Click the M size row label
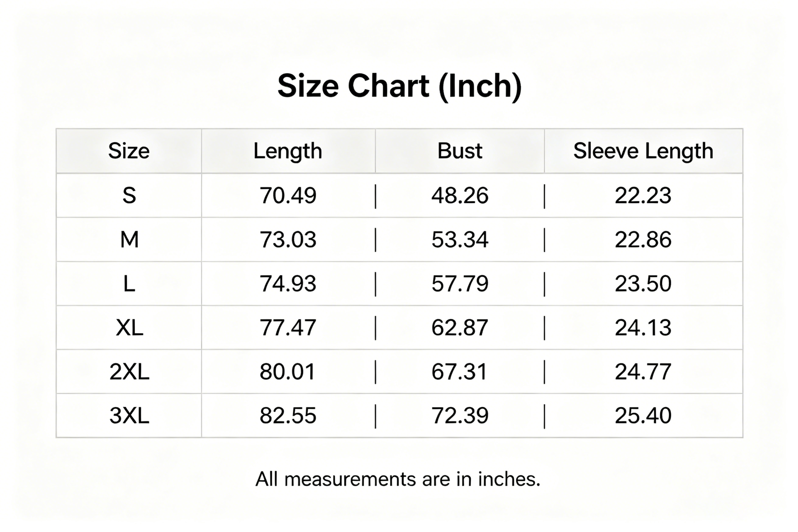 point(129,240)
